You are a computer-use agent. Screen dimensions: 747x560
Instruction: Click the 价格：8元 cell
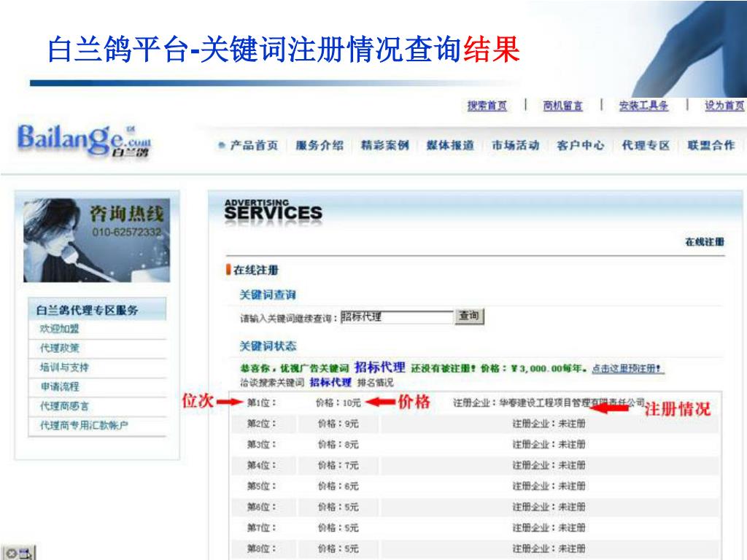(x=338, y=445)
